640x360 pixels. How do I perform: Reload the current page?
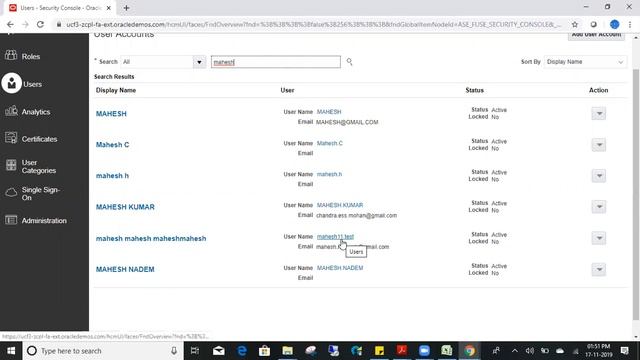pos(40,24)
